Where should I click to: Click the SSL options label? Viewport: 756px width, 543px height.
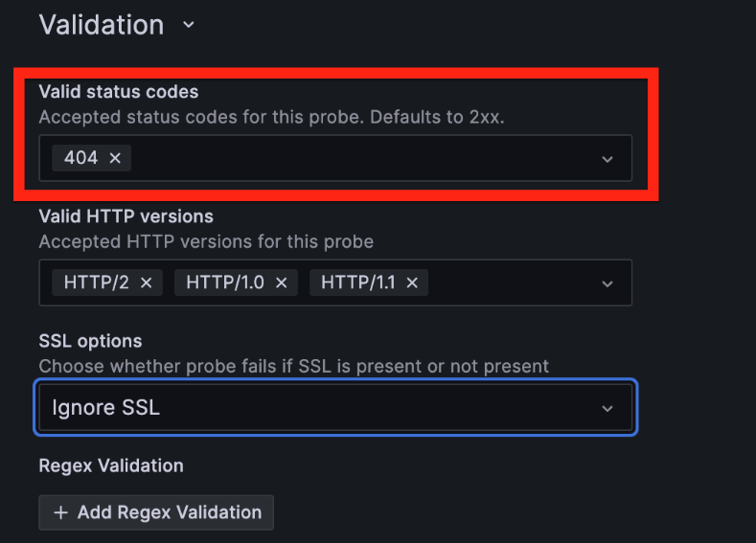point(90,341)
